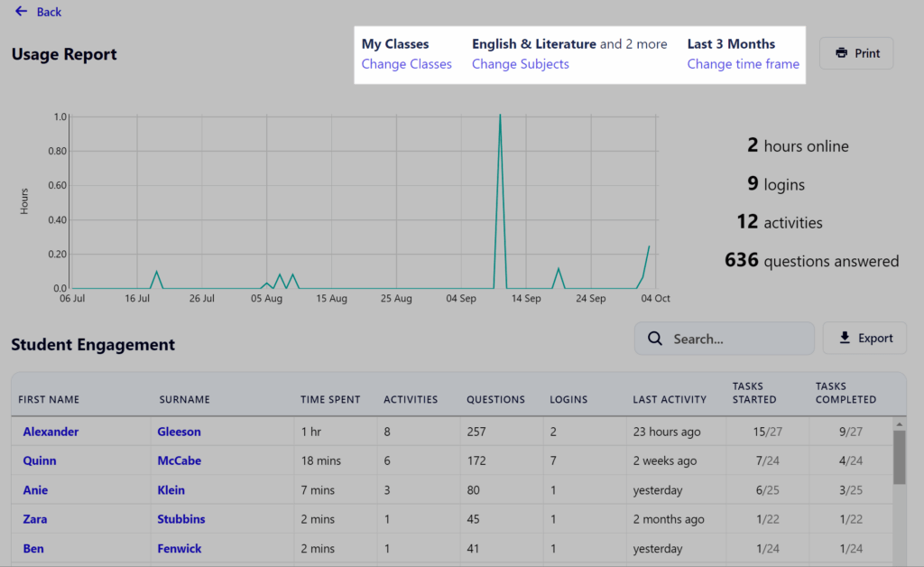Sort by Tasks Started column header
Image resolution: width=924 pixels, height=567 pixels.
point(754,393)
